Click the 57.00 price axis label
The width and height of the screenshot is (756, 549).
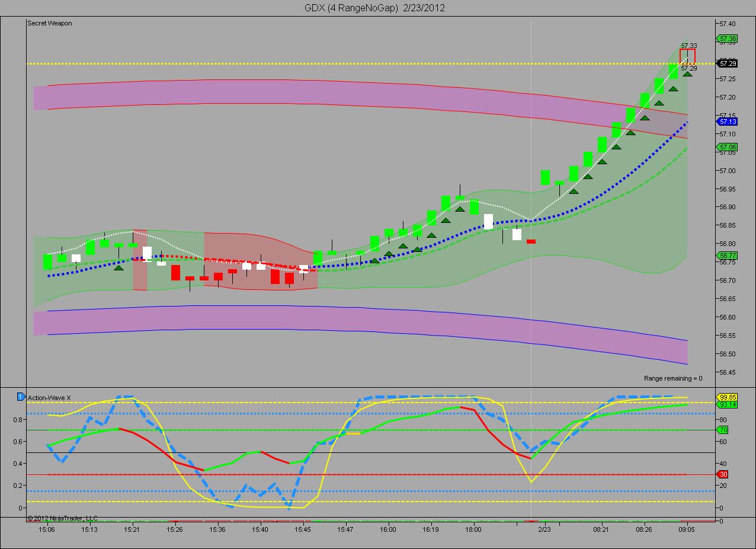point(728,171)
